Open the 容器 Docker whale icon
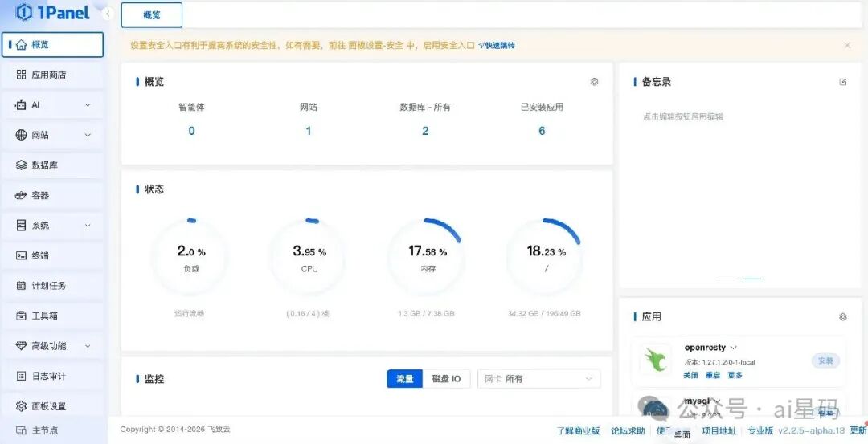Viewport: 868px width, 444px height. pos(21,195)
